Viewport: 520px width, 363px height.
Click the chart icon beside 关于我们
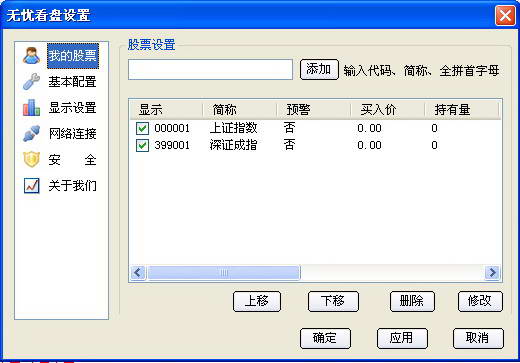tap(32, 186)
